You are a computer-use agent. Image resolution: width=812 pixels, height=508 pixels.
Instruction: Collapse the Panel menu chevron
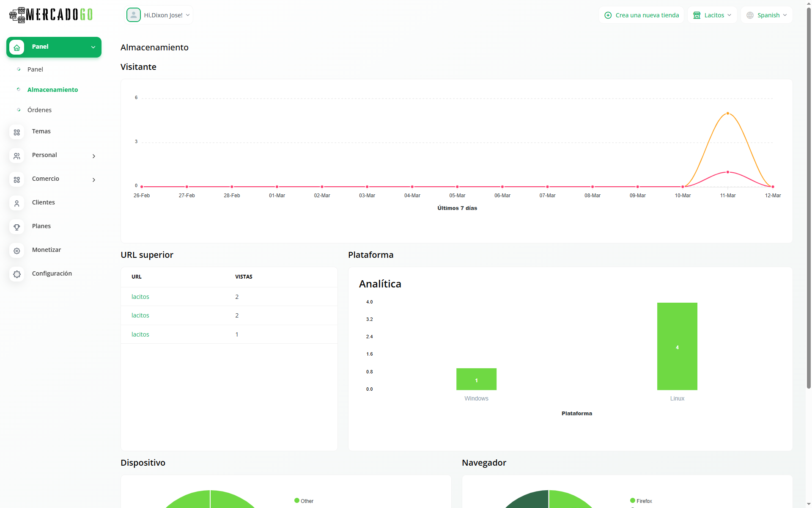click(93, 47)
